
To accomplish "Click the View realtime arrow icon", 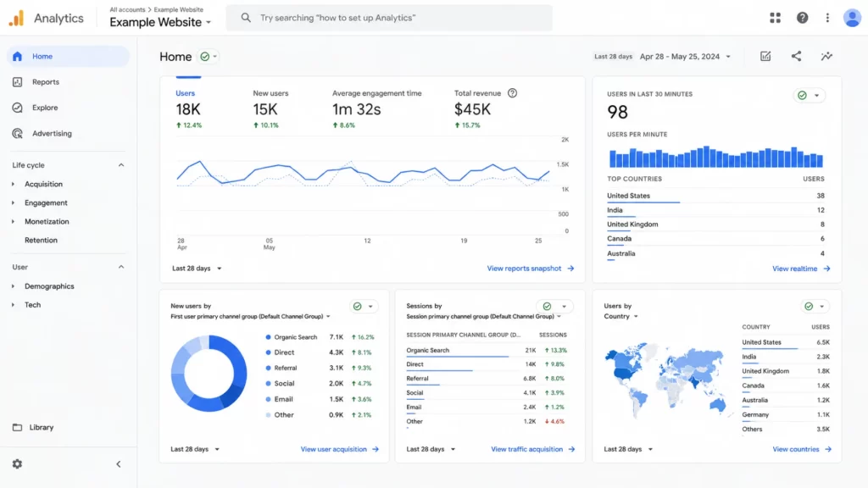I will pyautogui.click(x=826, y=269).
